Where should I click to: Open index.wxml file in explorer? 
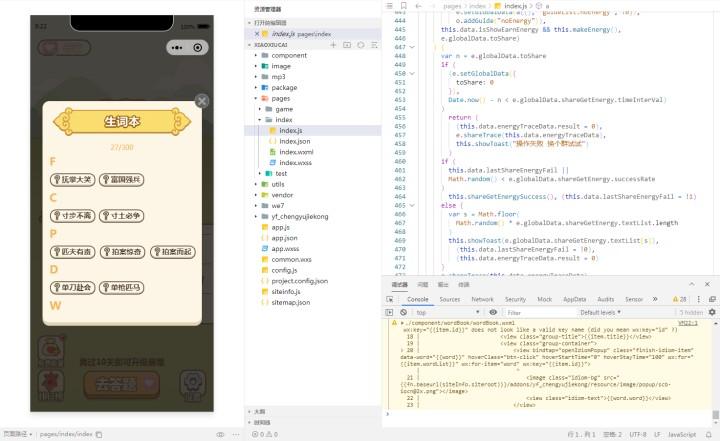coord(297,152)
